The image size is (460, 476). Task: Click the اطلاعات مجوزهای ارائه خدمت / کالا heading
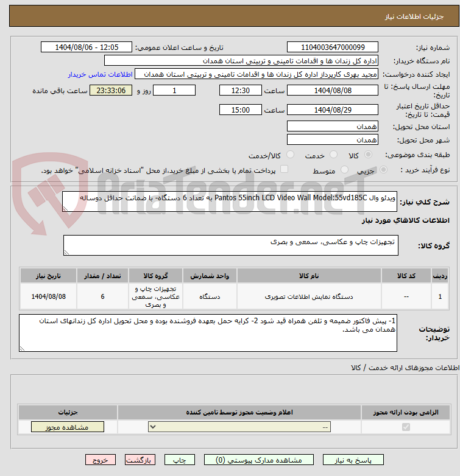pos(405,368)
